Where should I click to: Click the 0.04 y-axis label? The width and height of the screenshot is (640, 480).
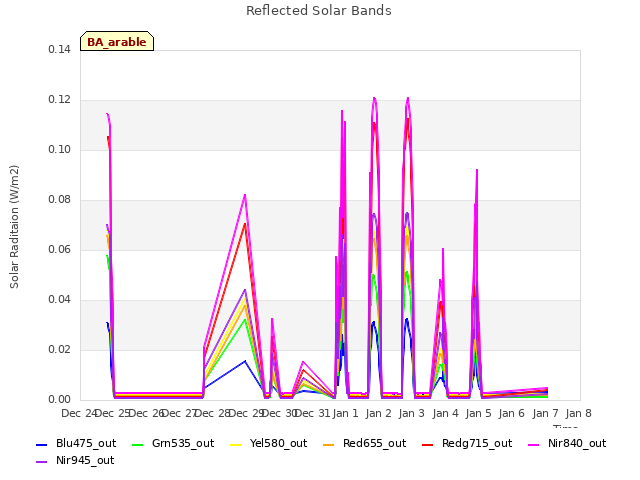pos(59,300)
